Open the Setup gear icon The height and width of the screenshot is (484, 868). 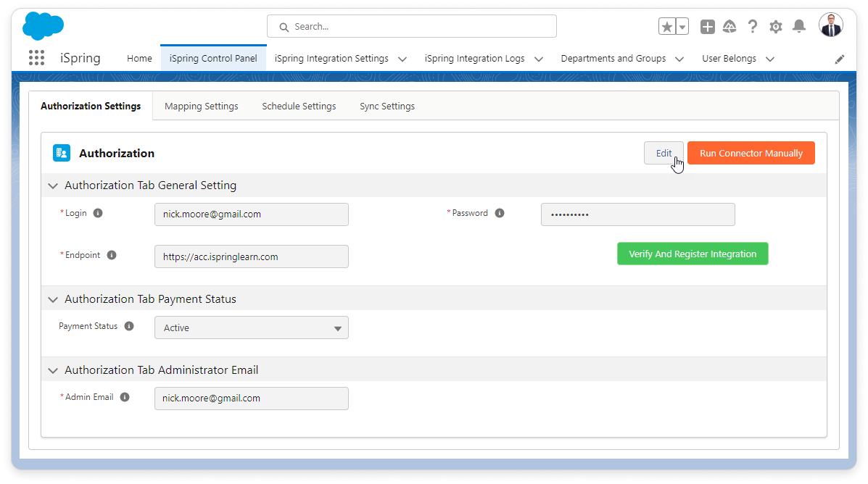pos(776,27)
